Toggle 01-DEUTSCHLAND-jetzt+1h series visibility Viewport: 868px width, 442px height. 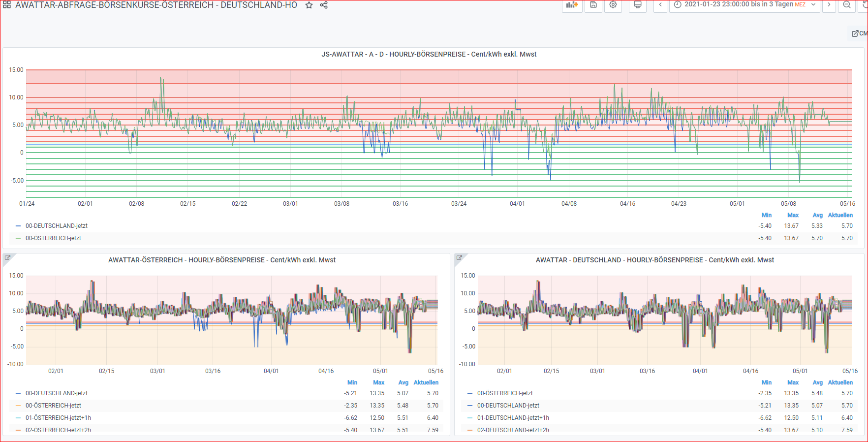(x=513, y=418)
